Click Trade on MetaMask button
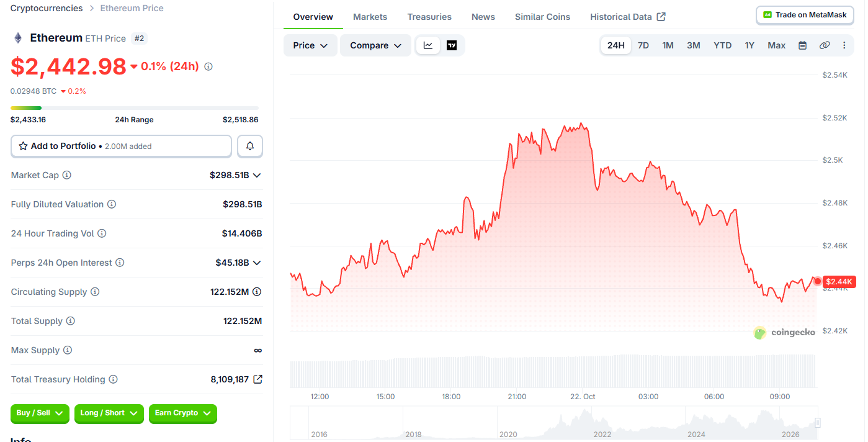 pyautogui.click(x=805, y=15)
